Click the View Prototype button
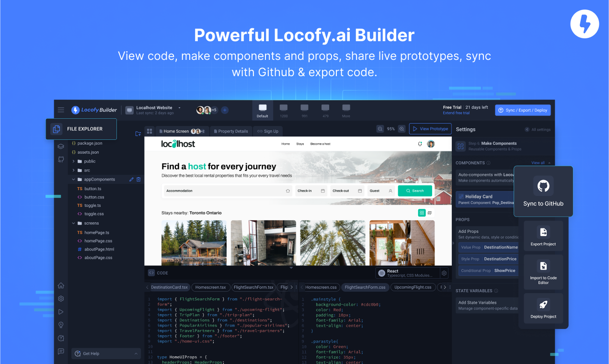Screen dimensions: 609x364 430,129
